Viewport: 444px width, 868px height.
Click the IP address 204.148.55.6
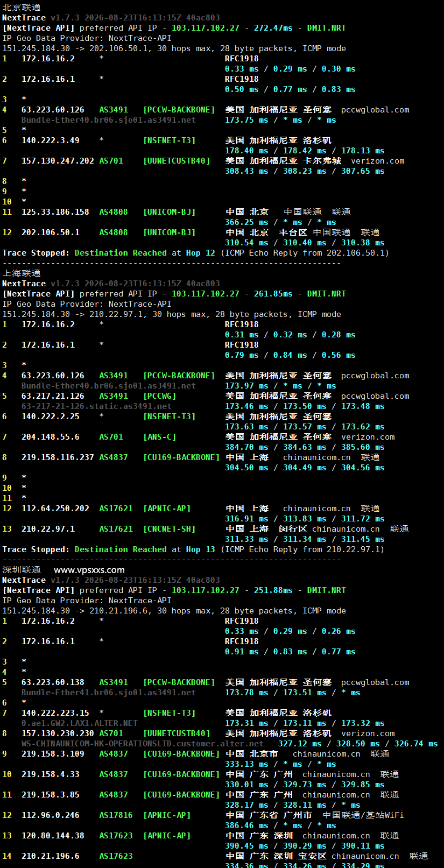[51, 437]
